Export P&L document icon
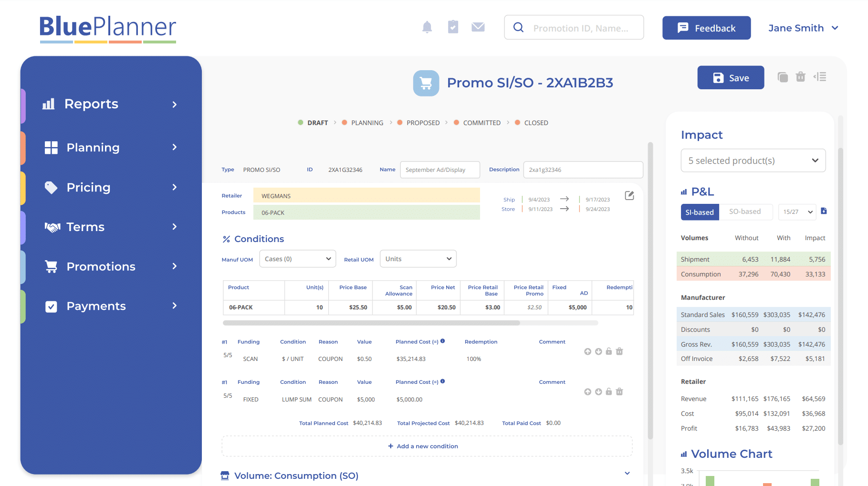Image resolution: width=868 pixels, height=486 pixels. [x=824, y=211]
